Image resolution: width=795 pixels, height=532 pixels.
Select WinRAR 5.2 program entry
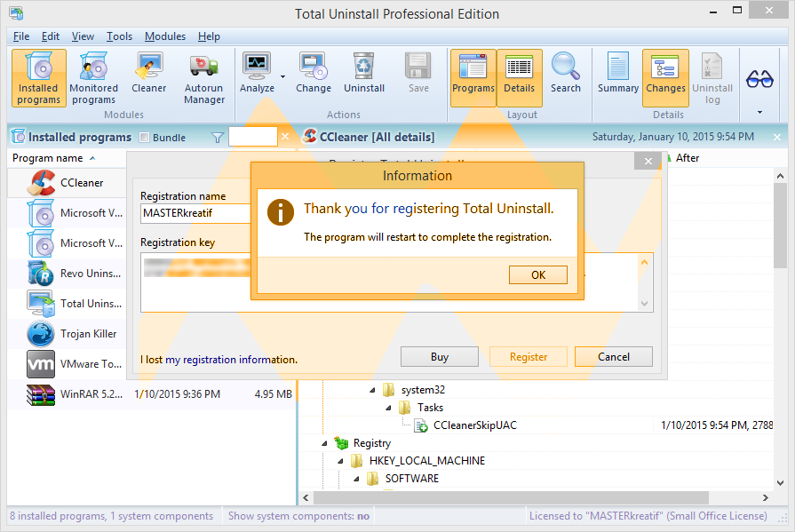tap(152, 394)
